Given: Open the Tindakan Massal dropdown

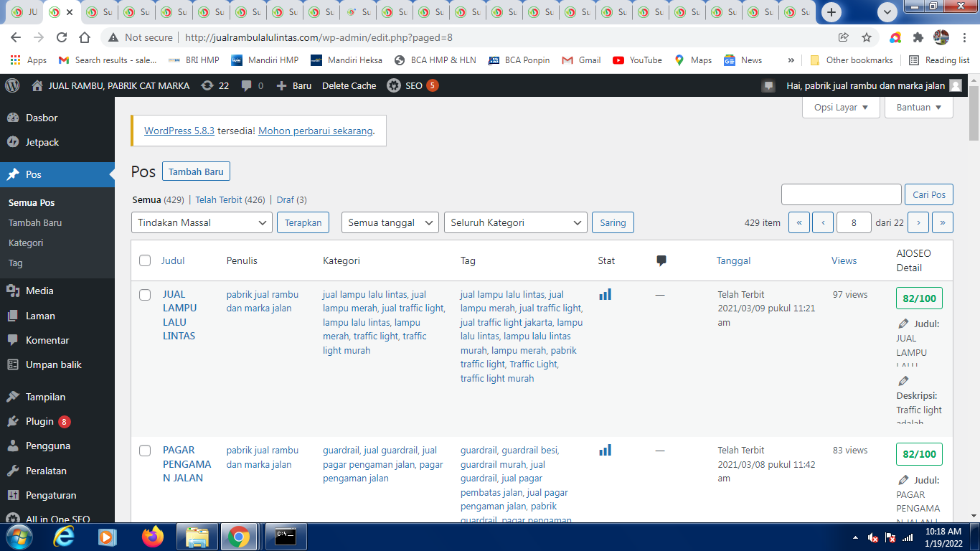Looking at the screenshot, I should pos(202,222).
